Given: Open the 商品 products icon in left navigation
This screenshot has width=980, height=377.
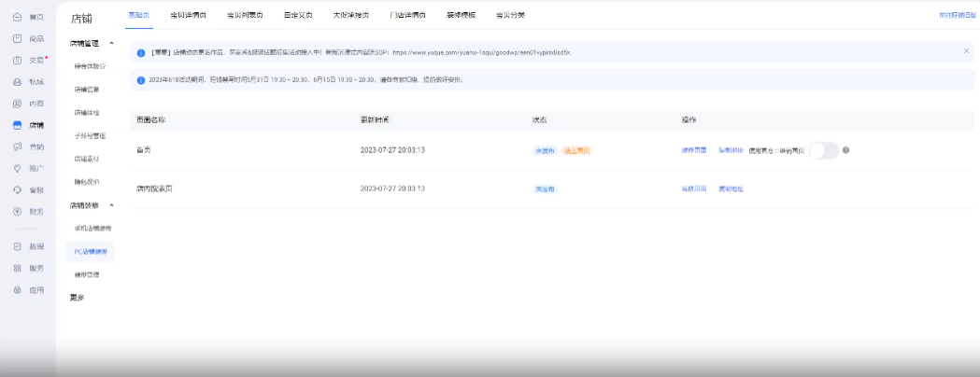Looking at the screenshot, I should click(x=18, y=38).
